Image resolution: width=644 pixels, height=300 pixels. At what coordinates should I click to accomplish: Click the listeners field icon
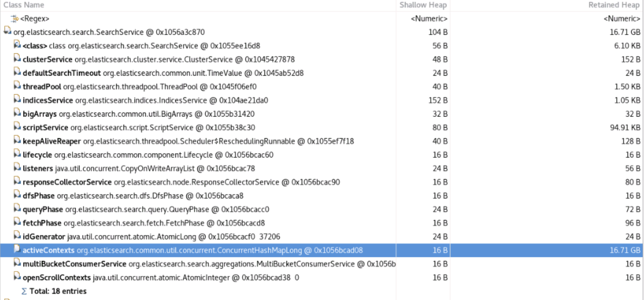point(17,167)
